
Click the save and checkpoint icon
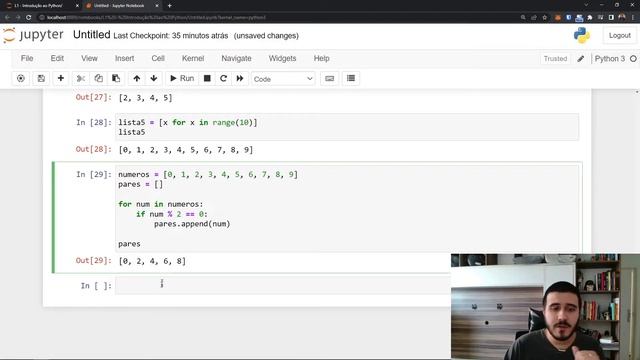pos(41,78)
